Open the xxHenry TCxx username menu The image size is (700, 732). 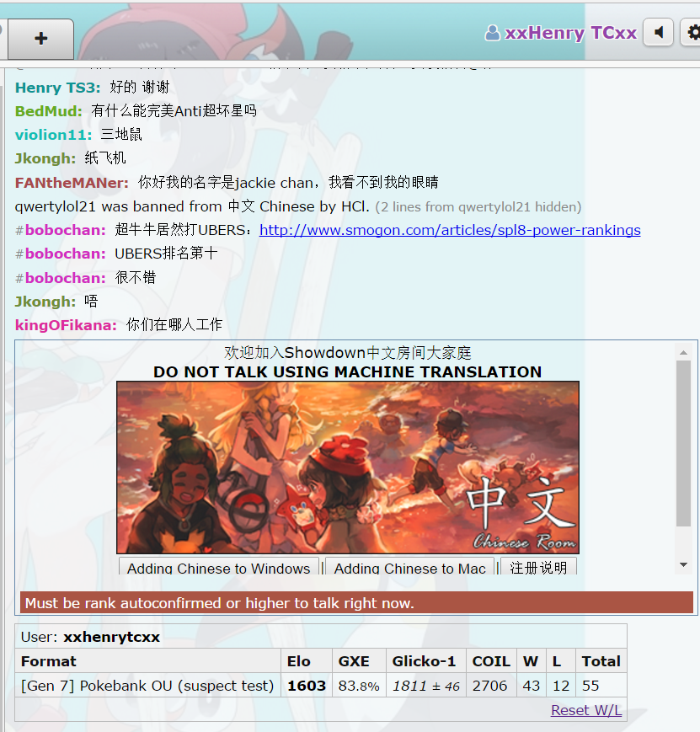pyautogui.click(x=570, y=33)
